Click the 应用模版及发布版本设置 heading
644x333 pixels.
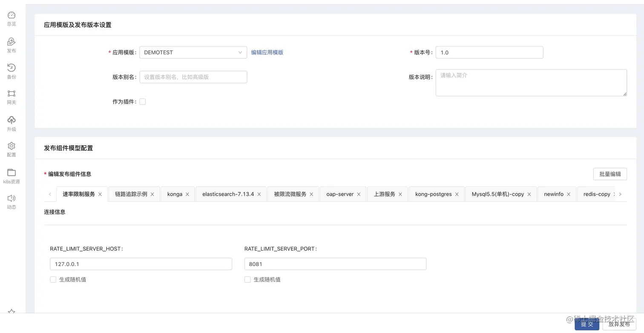[78, 25]
